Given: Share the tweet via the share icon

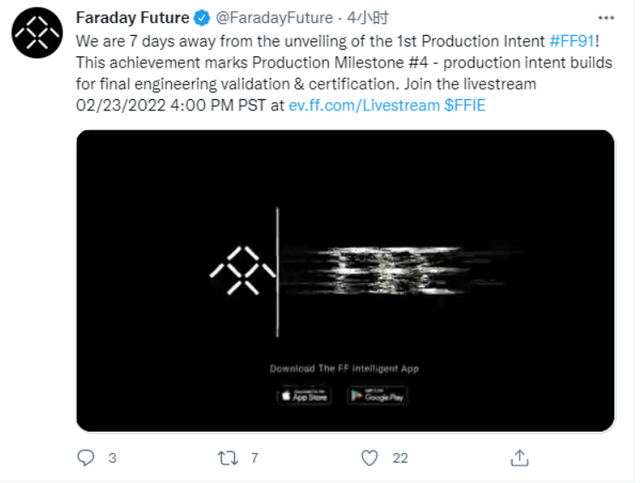Looking at the screenshot, I should coord(519,458).
